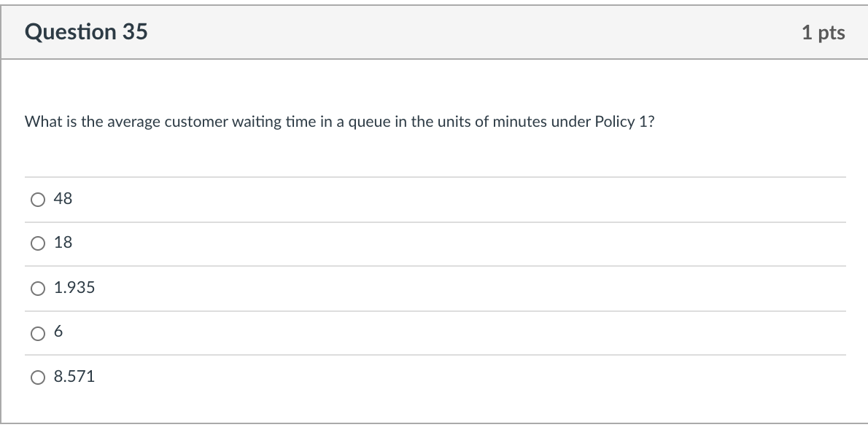
Task: Mark the 1.935 option radio button
Action: [38, 289]
